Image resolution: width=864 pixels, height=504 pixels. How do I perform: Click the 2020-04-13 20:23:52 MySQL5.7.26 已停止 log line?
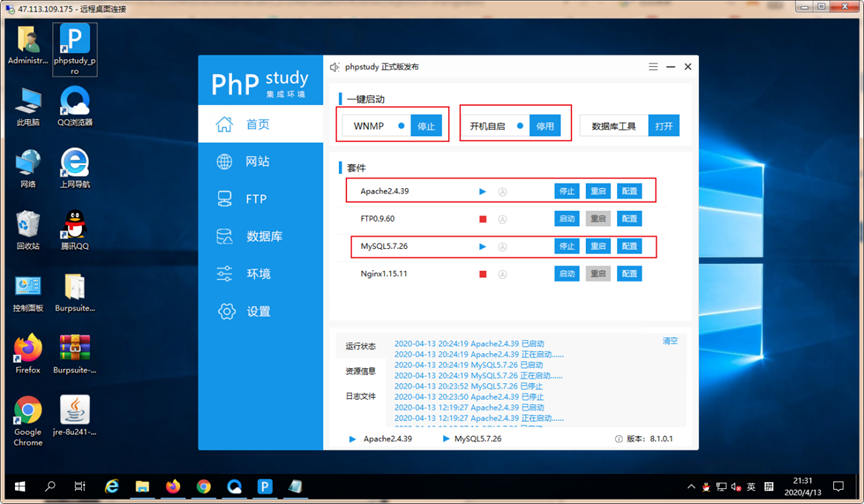(x=468, y=386)
